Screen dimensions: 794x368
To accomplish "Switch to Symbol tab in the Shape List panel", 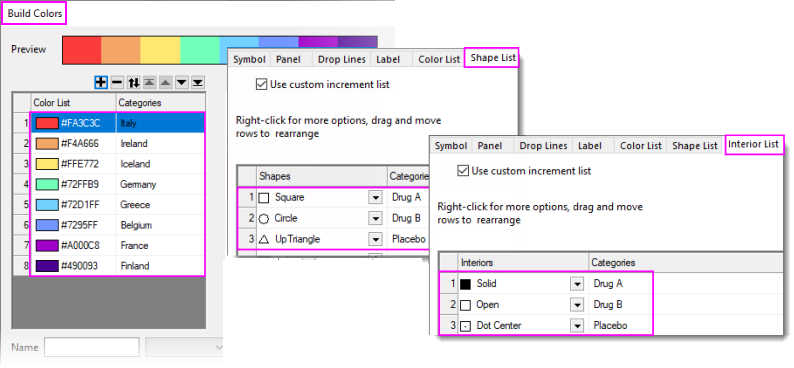I will point(249,59).
